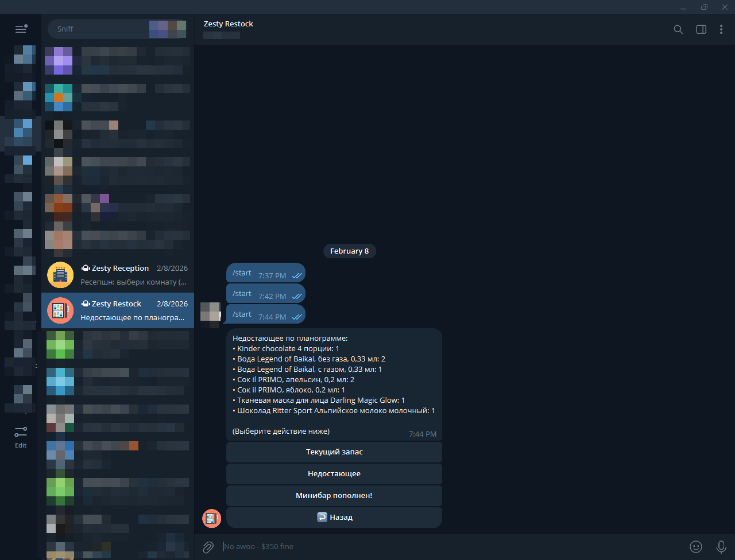Click the Сок il PRIMO яблоко line

289,390
